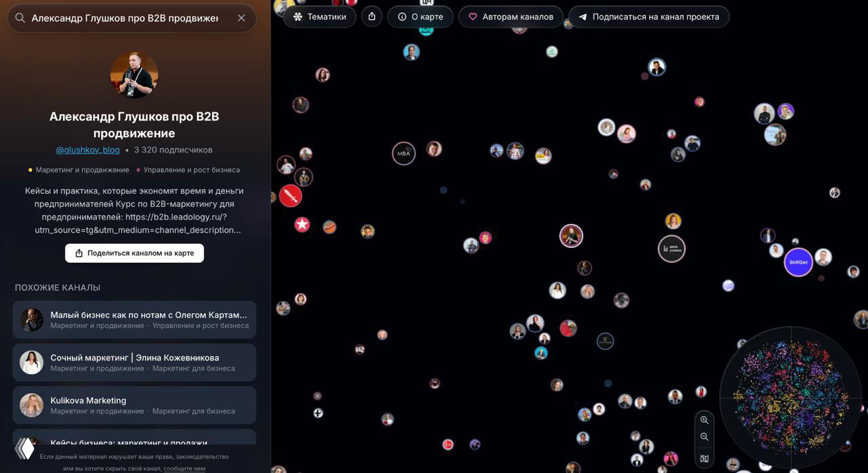Open Kulikova Marketing similar channel
The image size is (868, 473).
tap(134, 405)
